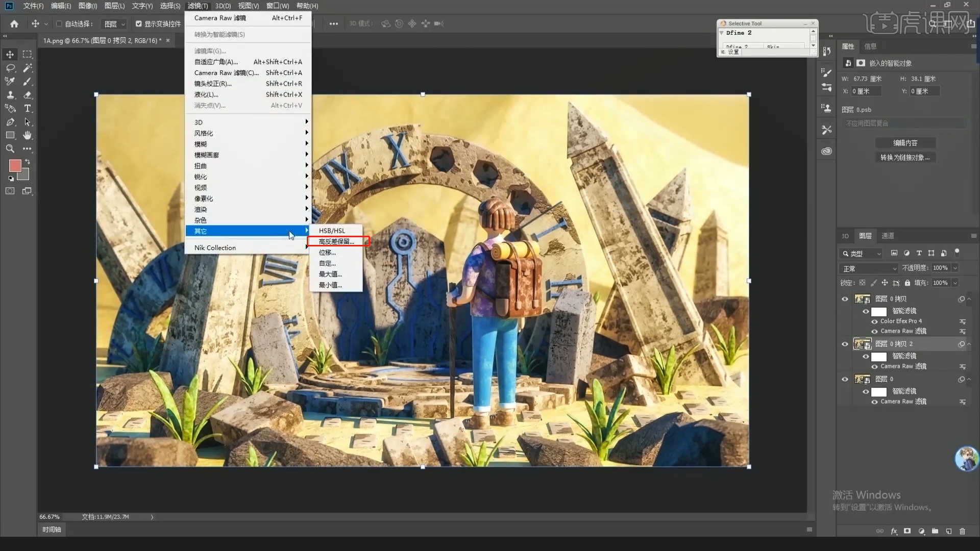Hide the 图层 0 拷贝 2 layer

pyautogui.click(x=845, y=344)
